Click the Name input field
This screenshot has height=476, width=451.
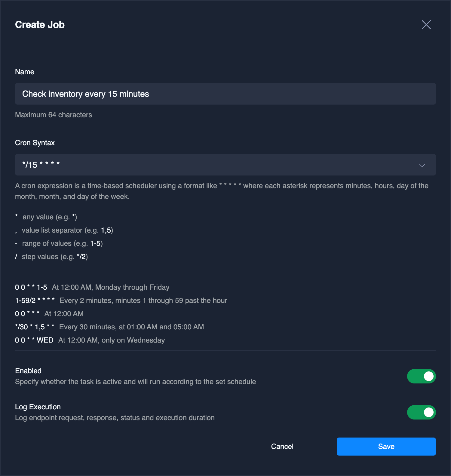(225, 94)
